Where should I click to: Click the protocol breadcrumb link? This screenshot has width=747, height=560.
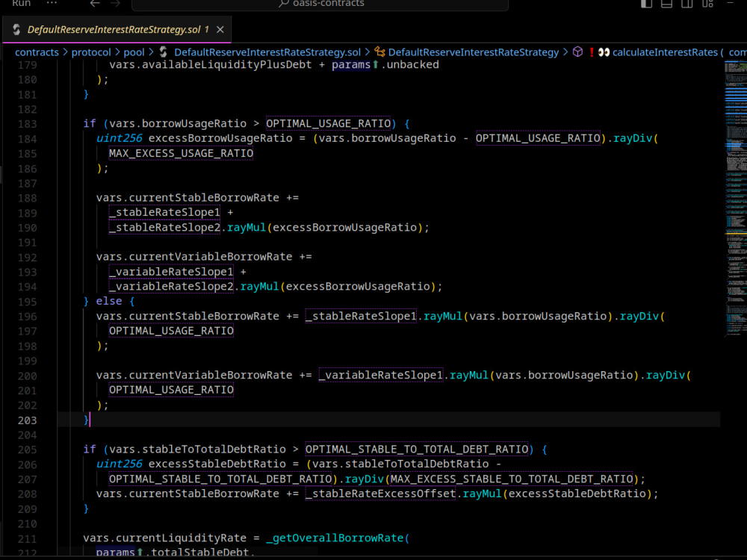coord(92,52)
